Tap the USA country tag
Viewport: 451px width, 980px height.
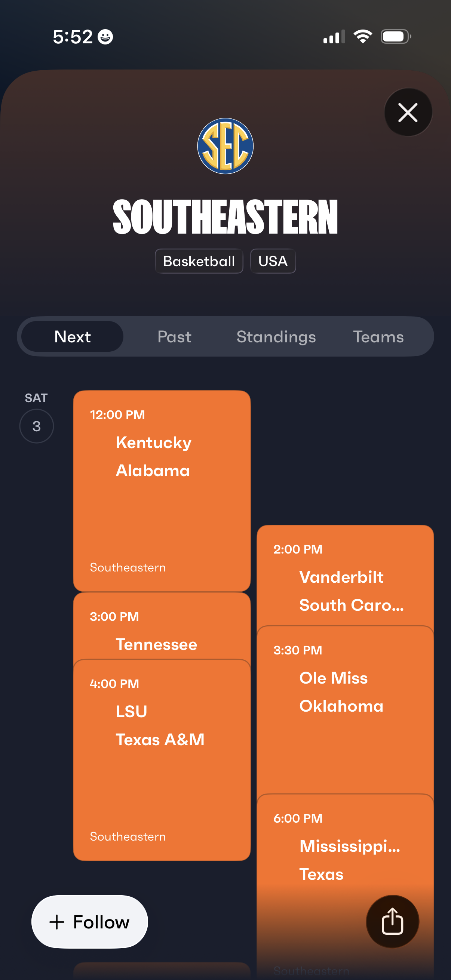273,261
